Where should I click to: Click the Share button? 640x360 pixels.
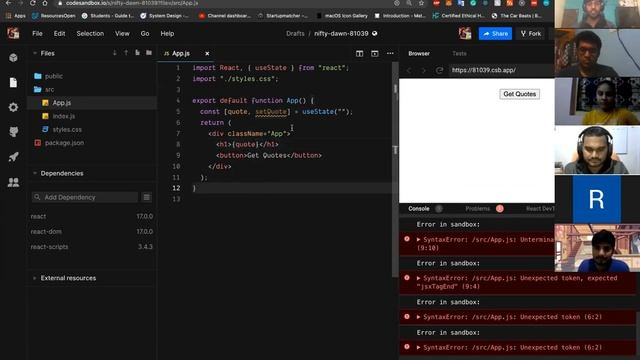point(495,33)
